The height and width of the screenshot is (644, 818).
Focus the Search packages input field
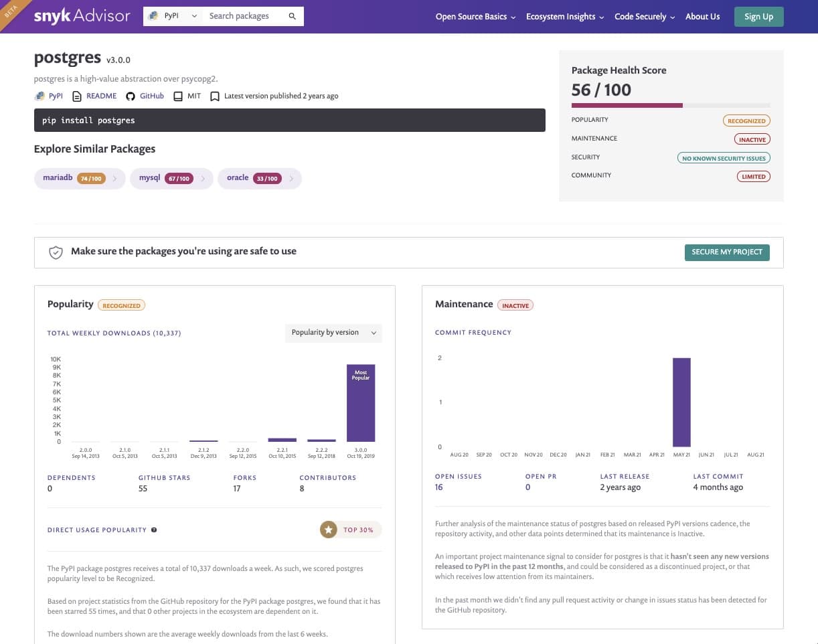click(x=244, y=16)
